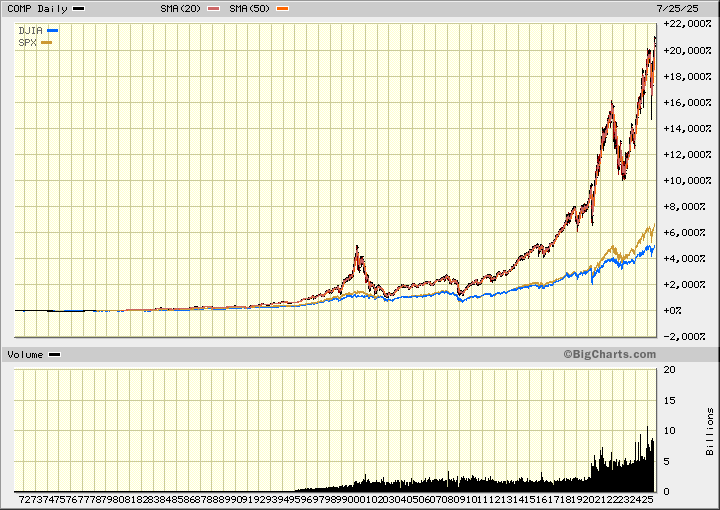Click the vertical Billions axis title

click(710, 432)
